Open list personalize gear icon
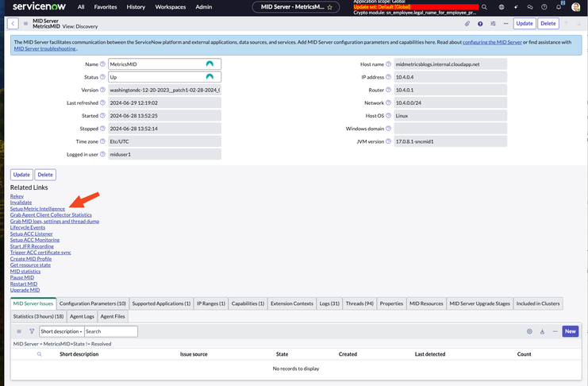The height and width of the screenshot is (386, 588). tap(529, 331)
